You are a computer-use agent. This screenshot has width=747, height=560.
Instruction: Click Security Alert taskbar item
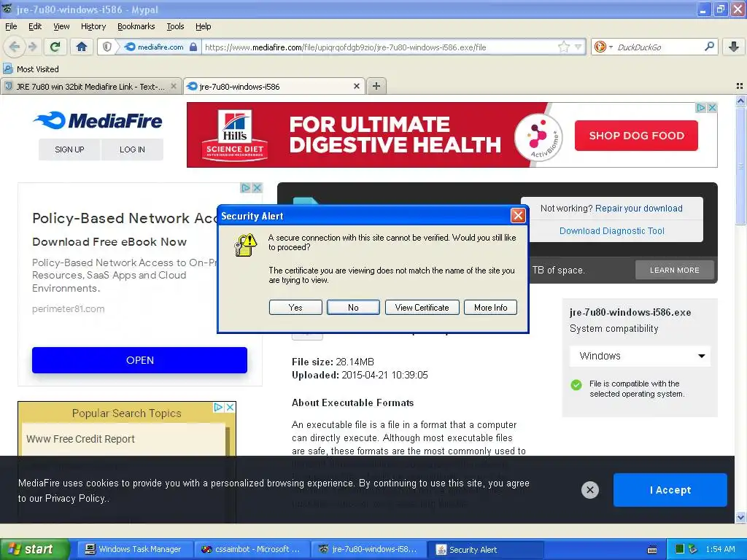click(x=486, y=550)
